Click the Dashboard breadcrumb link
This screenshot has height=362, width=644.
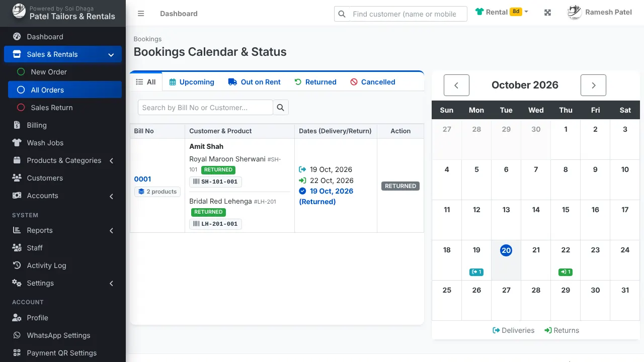pyautogui.click(x=179, y=14)
